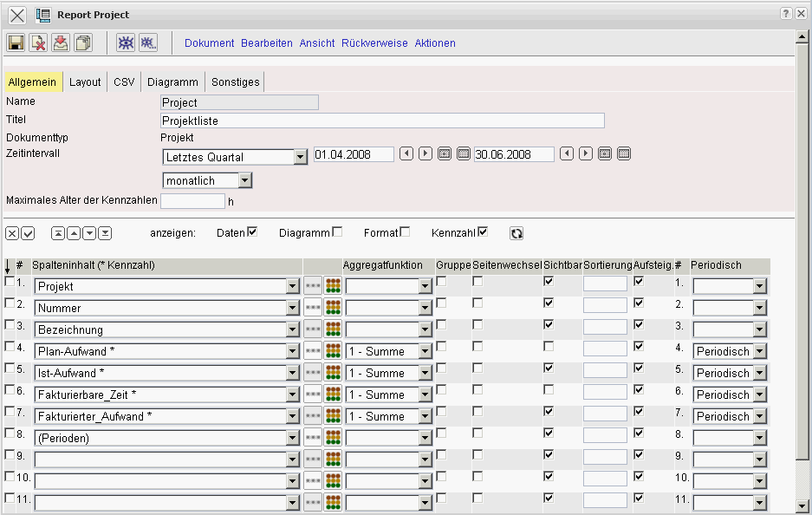Toggle Sichtbar checkbox for Plan-Aufwand row
The image size is (812, 515).
click(x=549, y=347)
